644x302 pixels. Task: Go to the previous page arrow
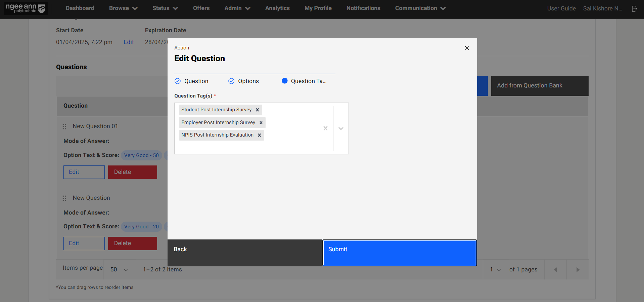click(555, 270)
